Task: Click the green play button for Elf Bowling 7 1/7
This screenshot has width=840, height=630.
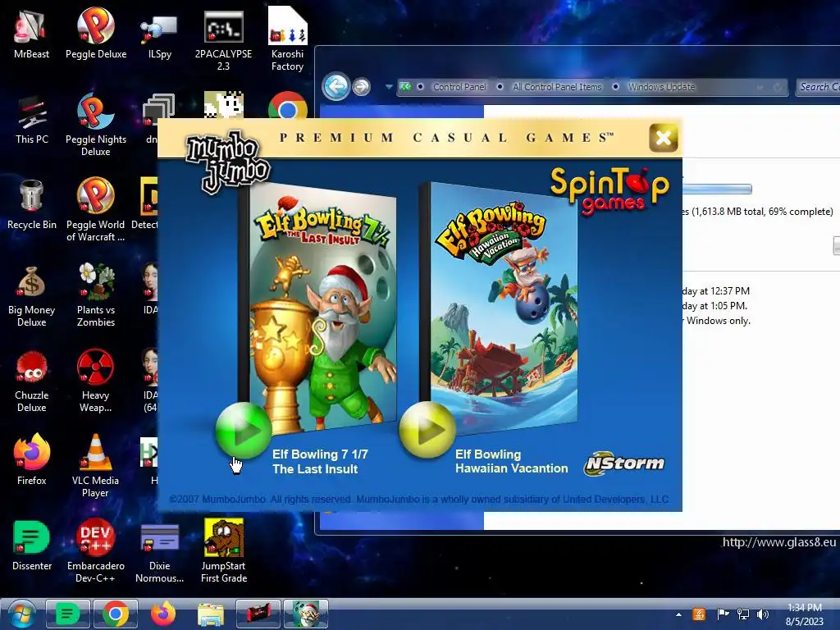Action: click(x=243, y=430)
